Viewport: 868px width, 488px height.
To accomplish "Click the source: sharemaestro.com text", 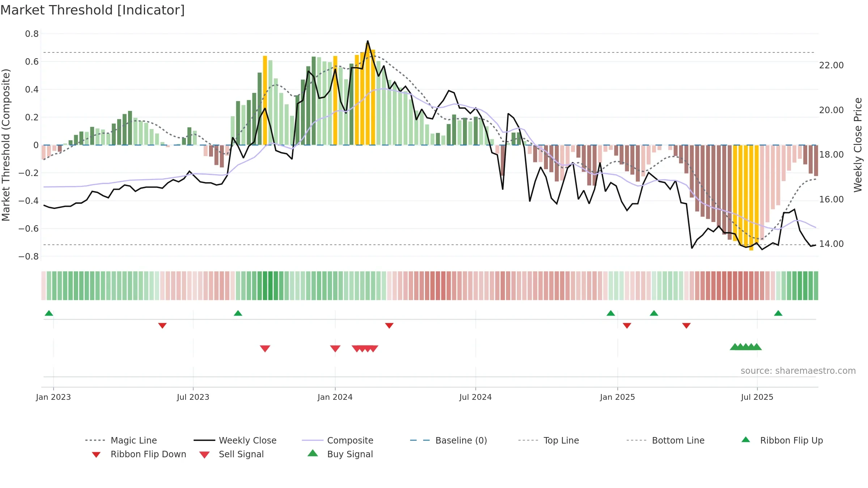I will 798,371.
